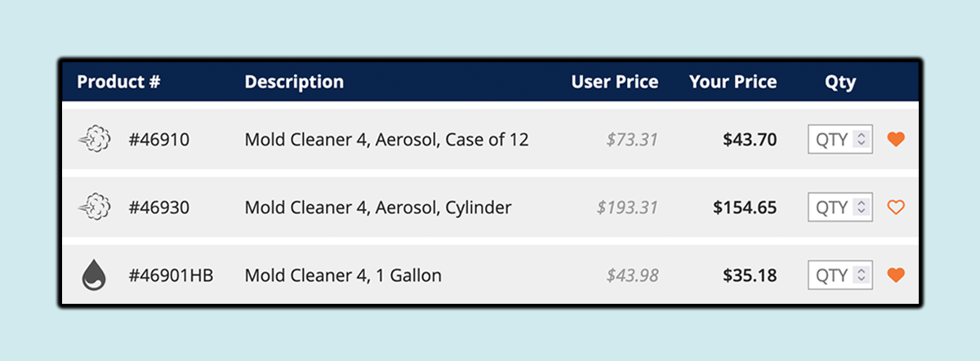
Task: Adjust QTY stepper arrows for Aerosol Cylinder
Action: (x=860, y=207)
